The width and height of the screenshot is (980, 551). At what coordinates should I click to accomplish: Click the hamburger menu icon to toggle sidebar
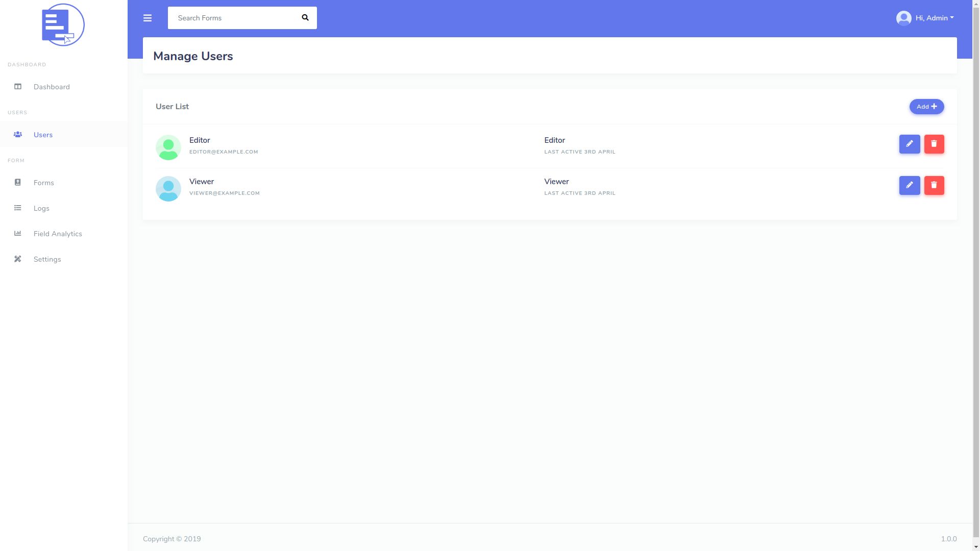click(x=148, y=18)
